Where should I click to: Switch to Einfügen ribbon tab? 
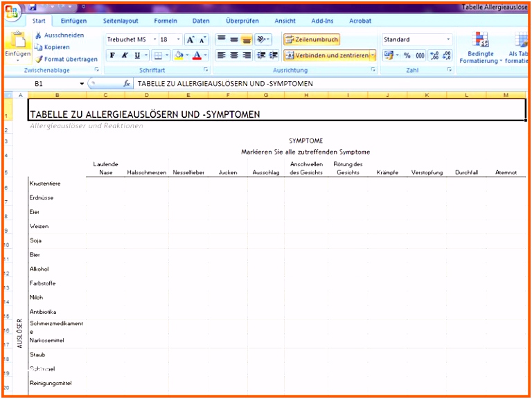[73, 21]
